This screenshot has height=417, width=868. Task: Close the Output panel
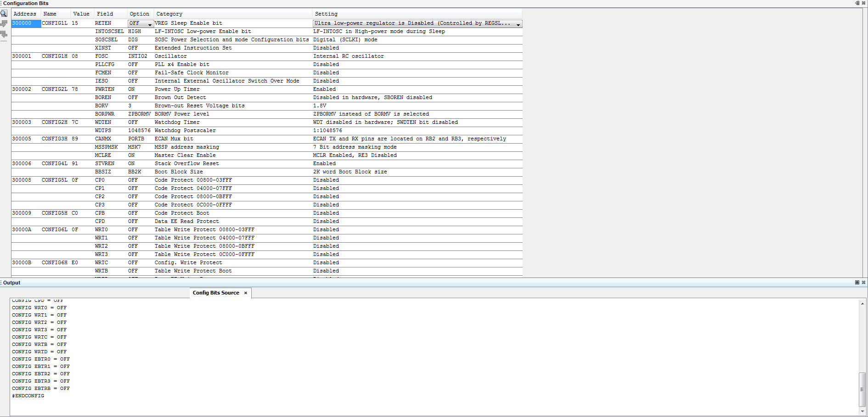(864, 283)
